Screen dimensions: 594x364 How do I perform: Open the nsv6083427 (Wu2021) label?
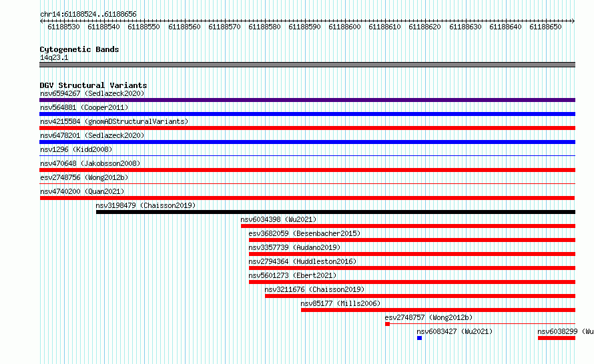coord(455,331)
